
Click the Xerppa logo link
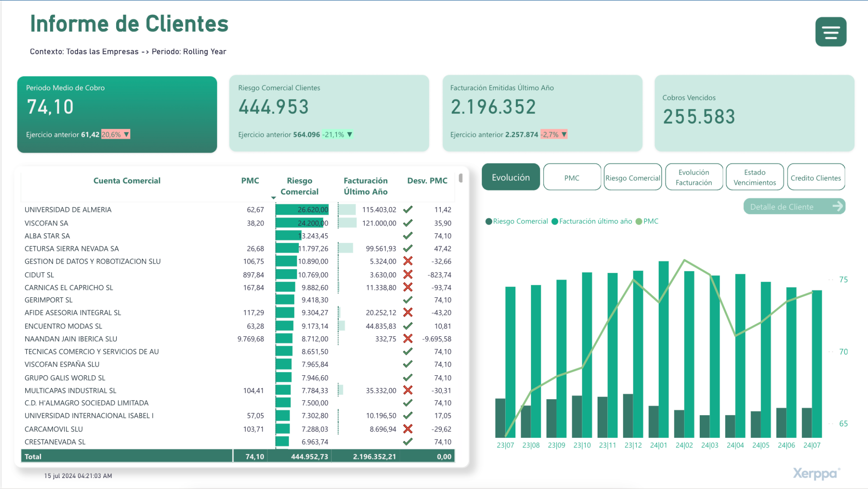coord(816,473)
